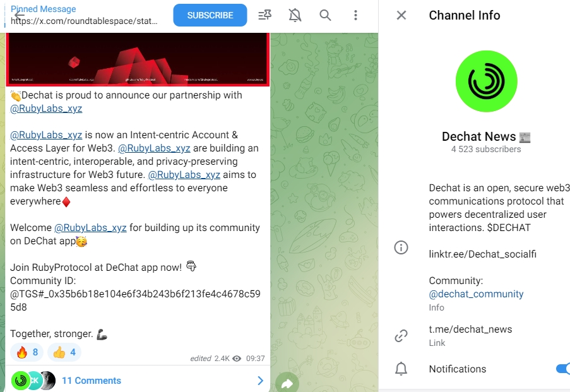Open the pinned message x.com link

[x=84, y=21]
